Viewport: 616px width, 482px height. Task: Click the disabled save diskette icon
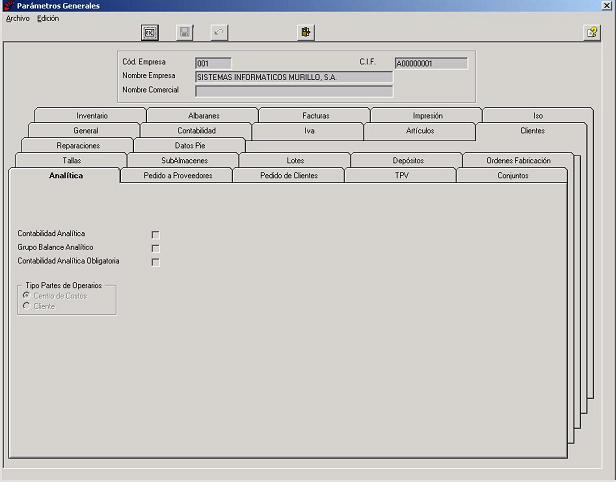coord(184,33)
